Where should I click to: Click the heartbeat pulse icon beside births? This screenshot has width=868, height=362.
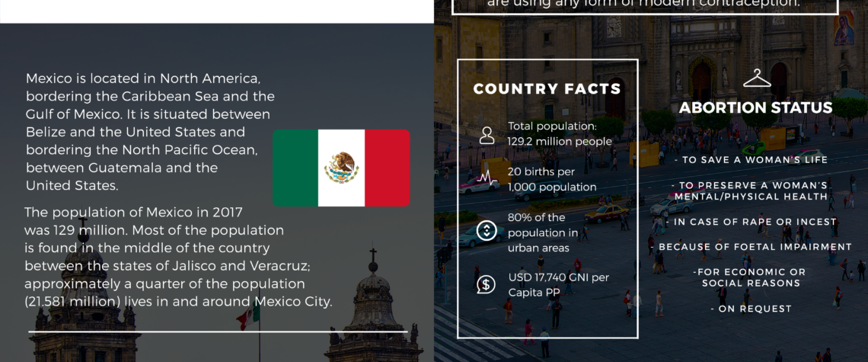tap(486, 180)
